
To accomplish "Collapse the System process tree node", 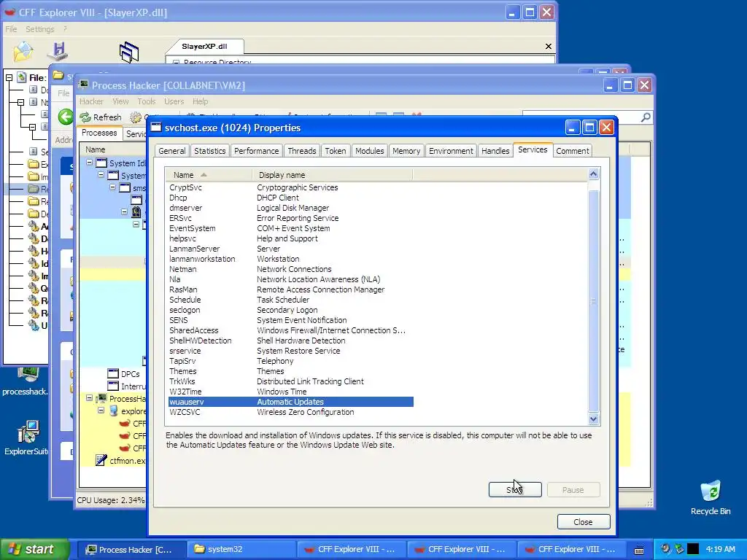I will point(101,175).
